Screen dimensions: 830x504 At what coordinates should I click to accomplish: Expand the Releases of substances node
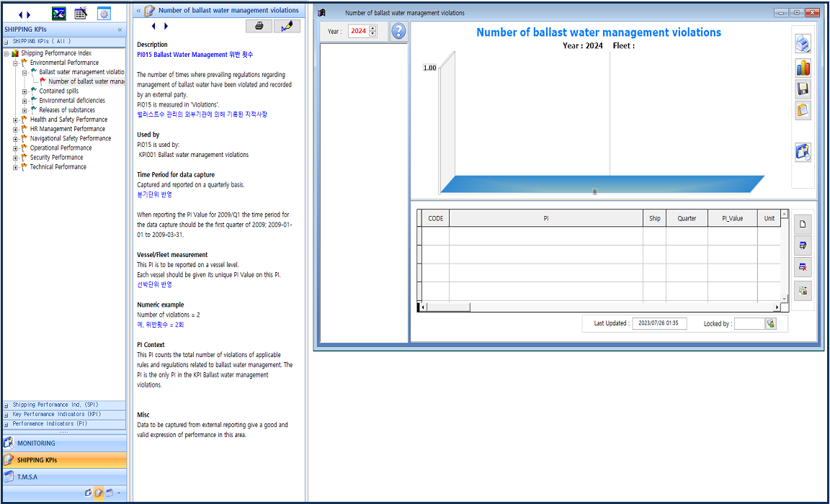[x=24, y=111]
